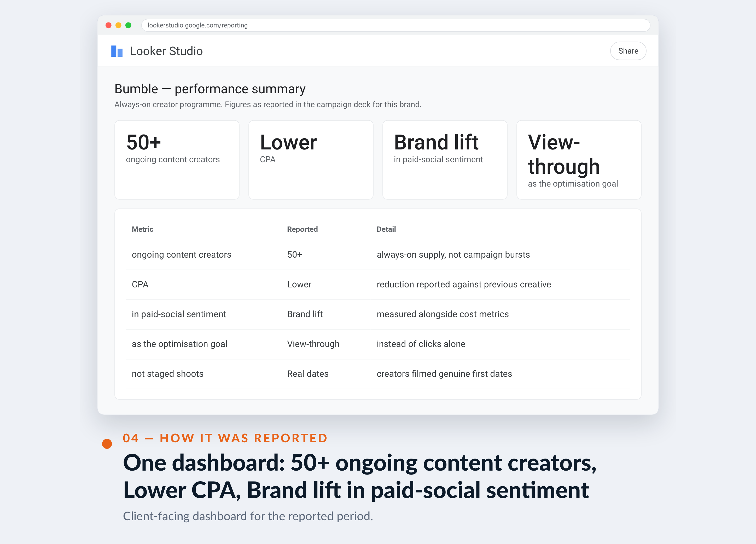Click the Looker Studio title text
Image resolution: width=756 pixels, height=544 pixels.
(166, 51)
